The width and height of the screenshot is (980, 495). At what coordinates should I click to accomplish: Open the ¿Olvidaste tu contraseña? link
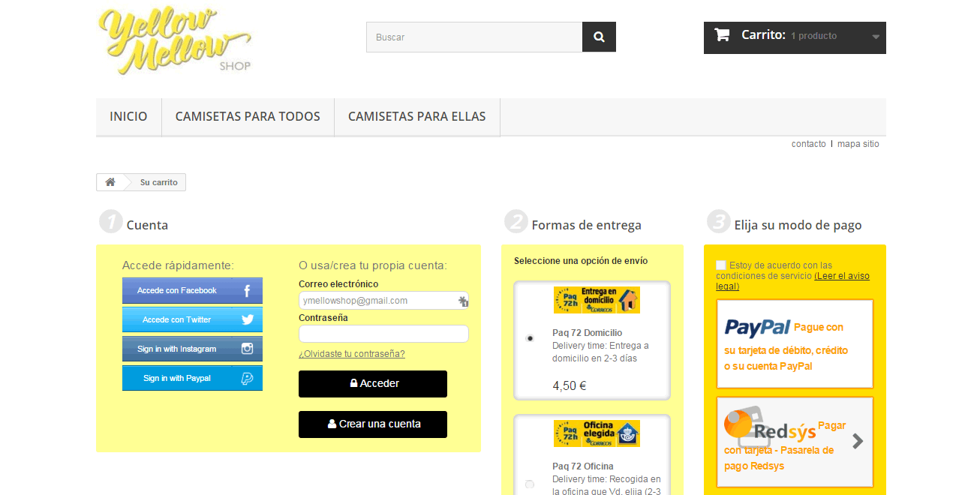coord(352,354)
